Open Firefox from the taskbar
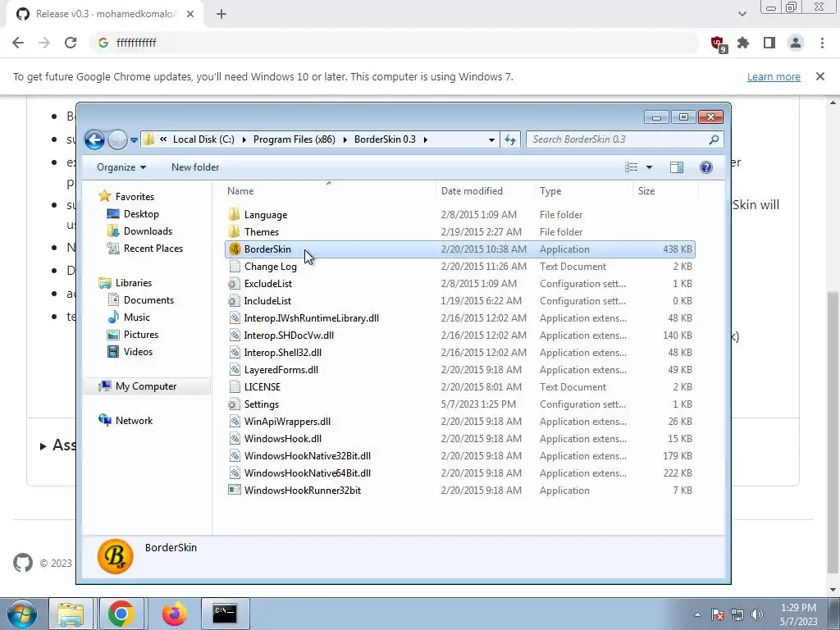Image resolution: width=840 pixels, height=630 pixels. click(x=174, y=614)
